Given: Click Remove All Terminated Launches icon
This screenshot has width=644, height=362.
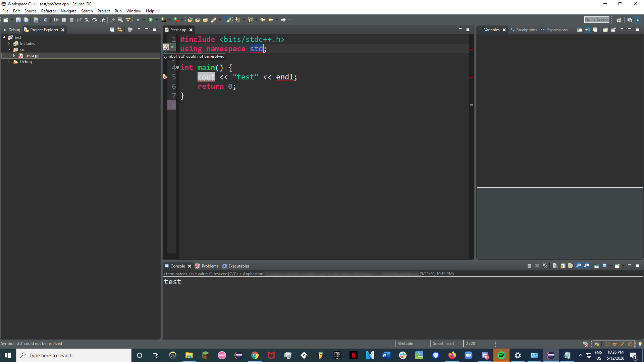Looking at the screenshot, I should click(545, 266).
